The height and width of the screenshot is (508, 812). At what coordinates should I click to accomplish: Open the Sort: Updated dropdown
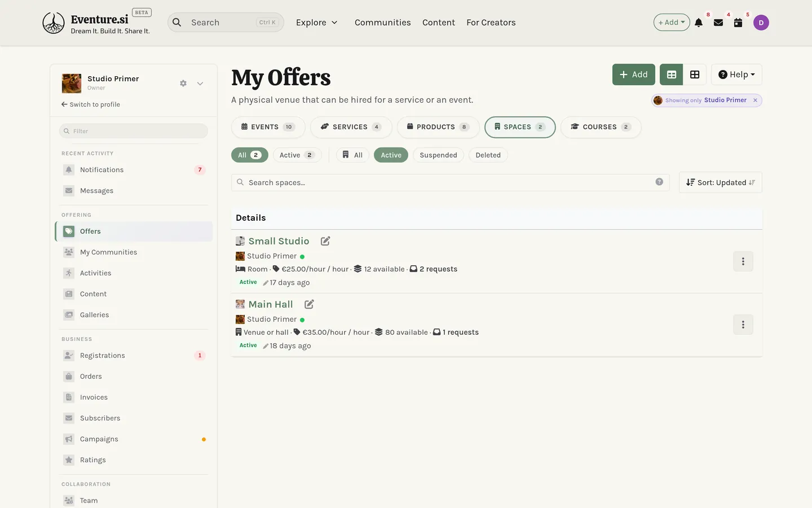click(721, 182)
